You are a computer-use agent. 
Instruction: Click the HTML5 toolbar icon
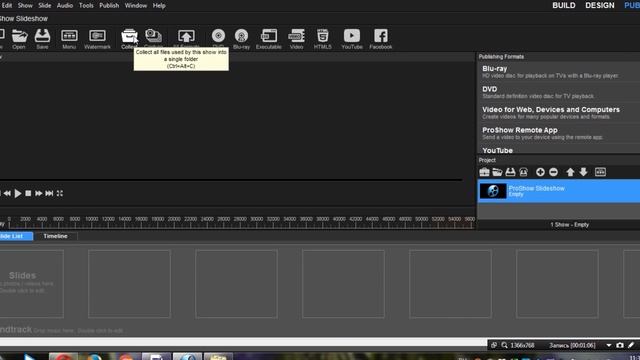[x=322, y=39]
